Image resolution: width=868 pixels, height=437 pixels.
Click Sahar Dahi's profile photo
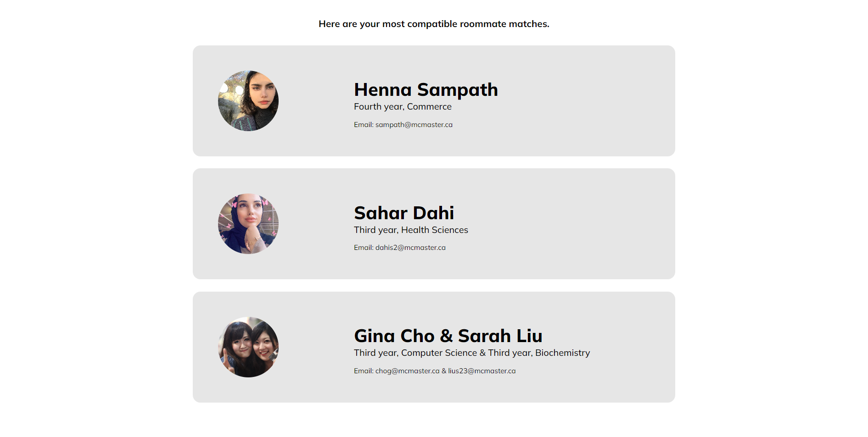(248, 224)
